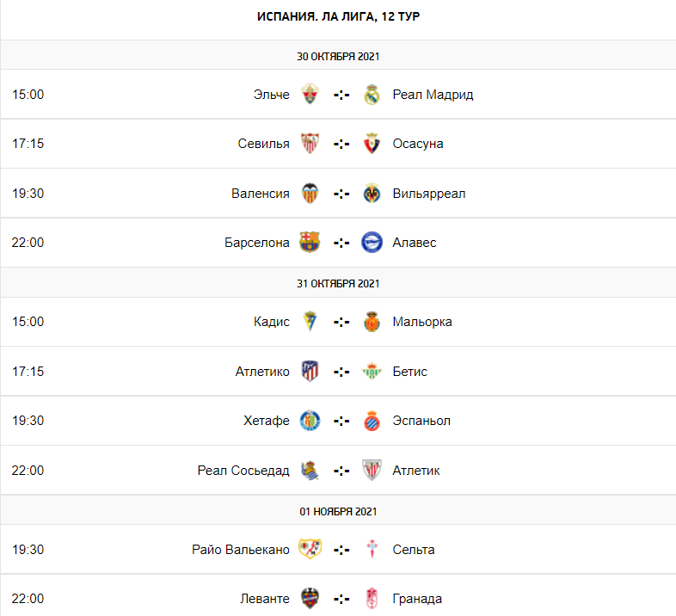Click the Barcelona club crest
The height and width of the screenshot is (616, 676).
point(310,243)
